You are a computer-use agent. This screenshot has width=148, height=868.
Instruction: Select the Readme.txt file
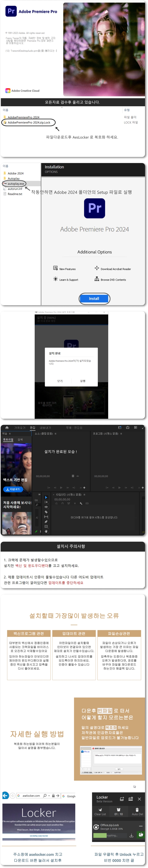tap(15, 194)
